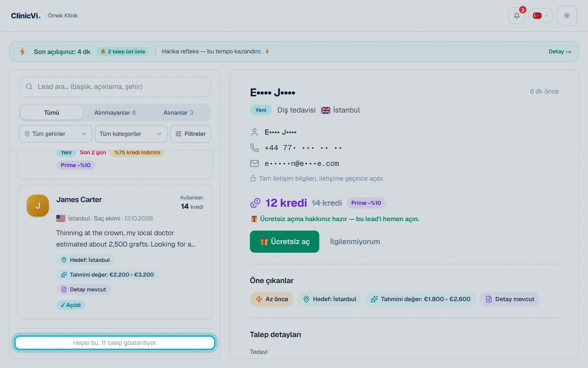Click the '6 dk önce' timestamp
The height and width of the screenshot is (368, 588).
(x=544, y=91)
